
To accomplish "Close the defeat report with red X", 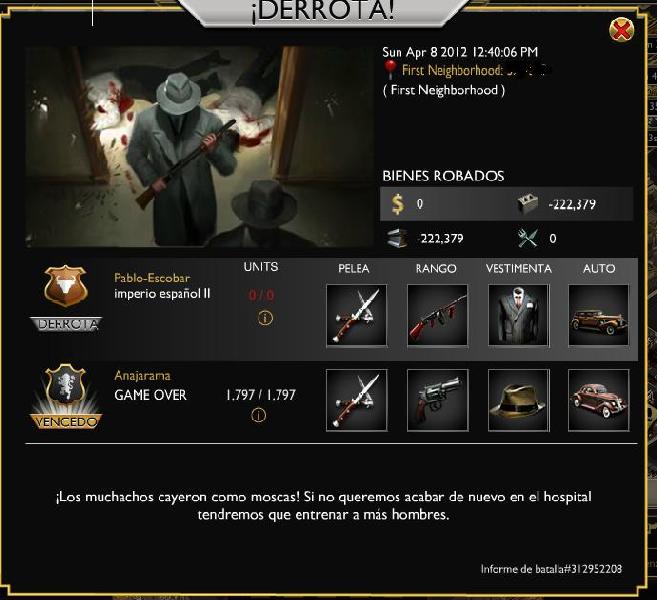I will (621, 30).
